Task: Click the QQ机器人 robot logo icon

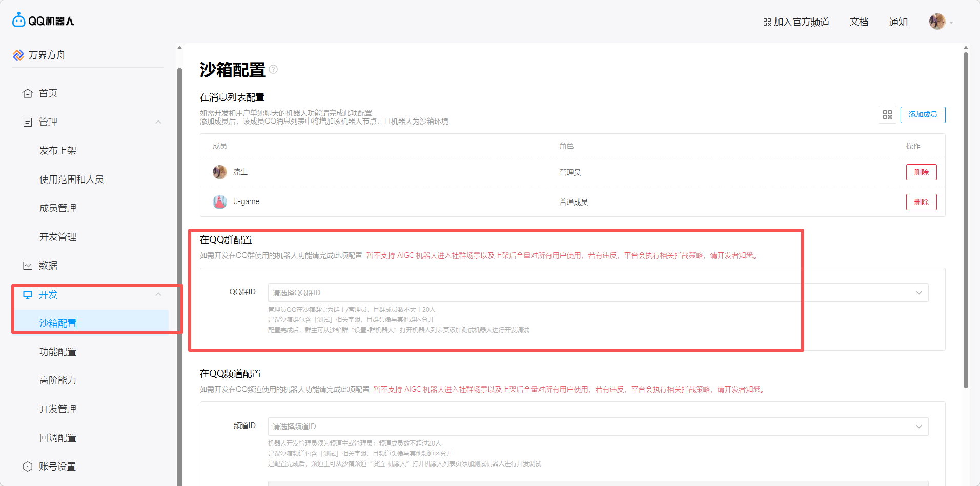Action: pyautogui.click(x=19, y=20)
